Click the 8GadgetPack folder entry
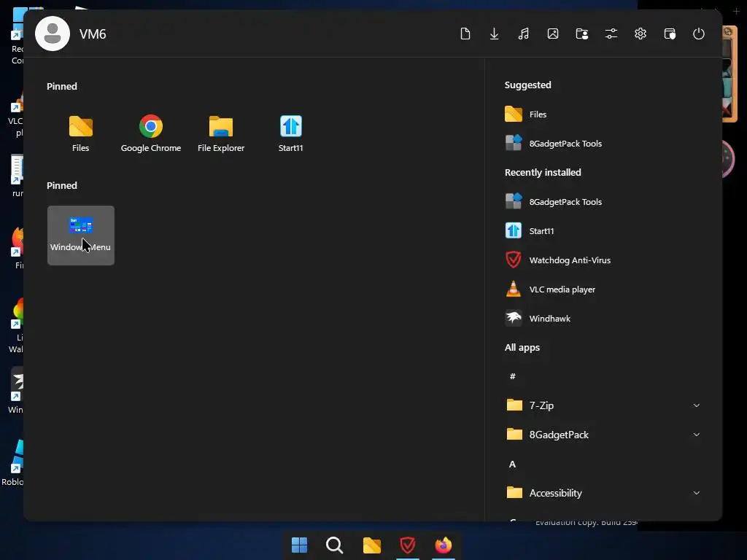The height and width of the screenshot is (560, 747). point(603,435)
